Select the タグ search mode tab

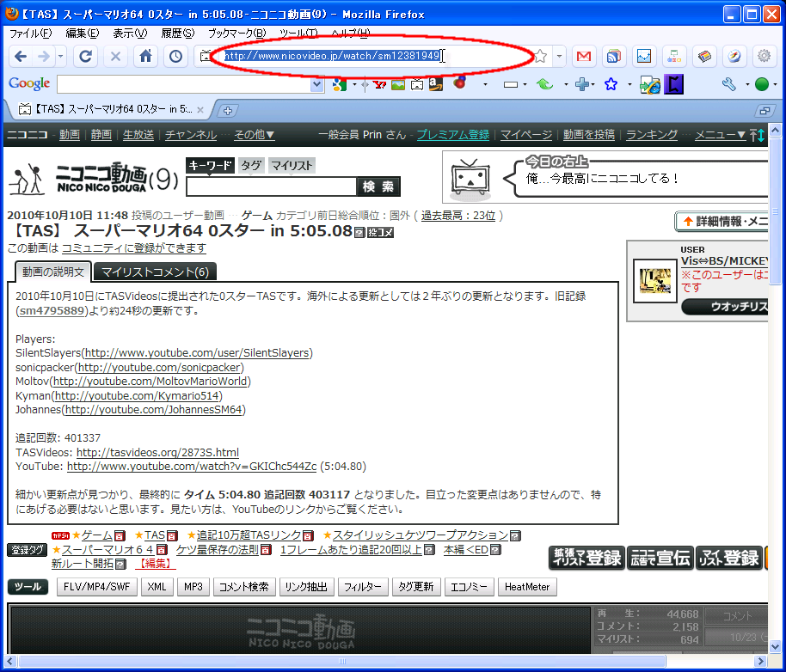(250, 166)
